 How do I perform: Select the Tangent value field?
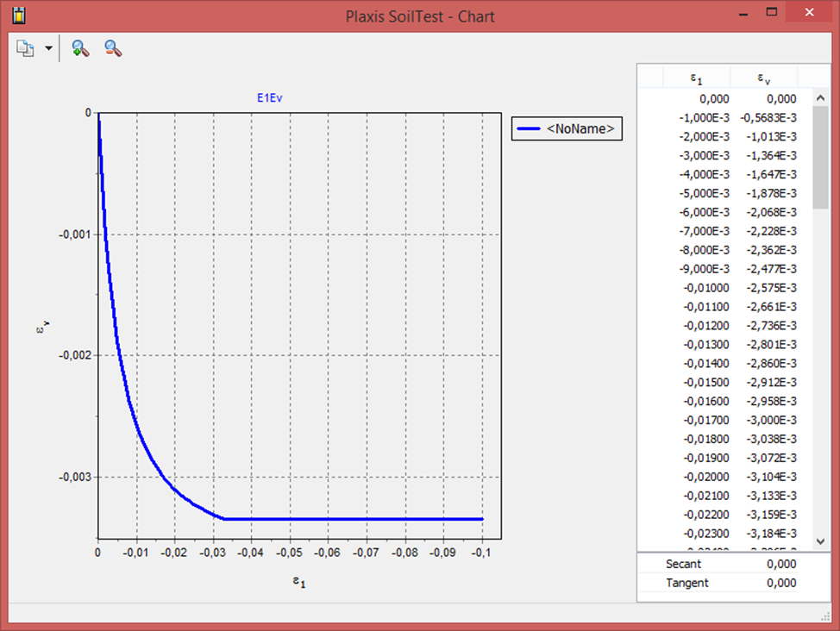click(780, 583)
